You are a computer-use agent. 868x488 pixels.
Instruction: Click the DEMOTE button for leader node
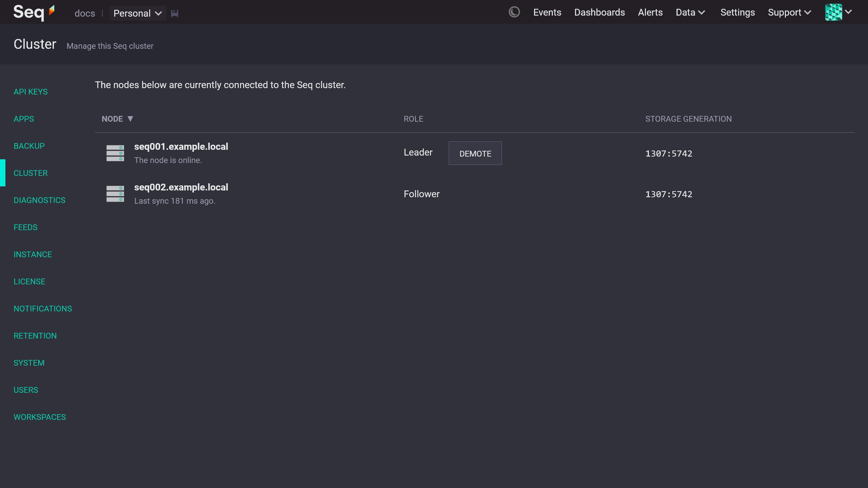(x=475, y=154)
